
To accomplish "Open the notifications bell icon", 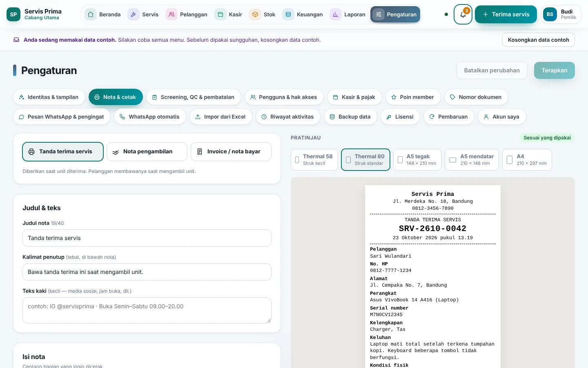I will [x=463, y=14].
